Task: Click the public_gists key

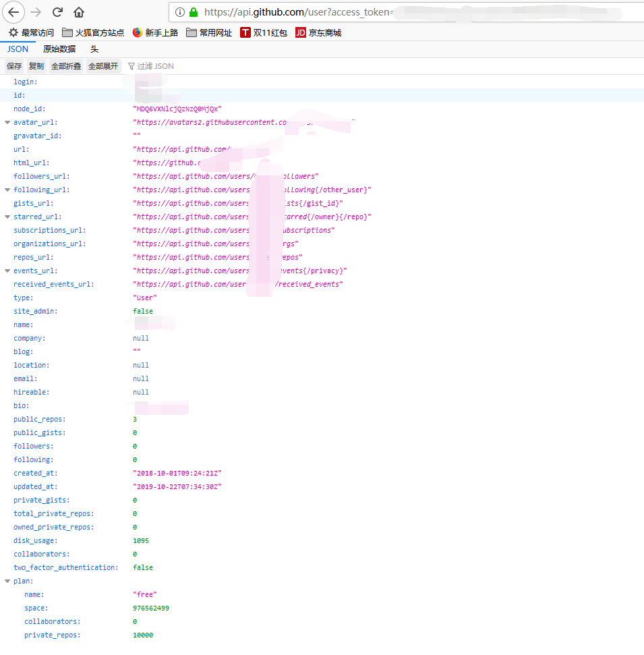Action: tap(39, 433)
